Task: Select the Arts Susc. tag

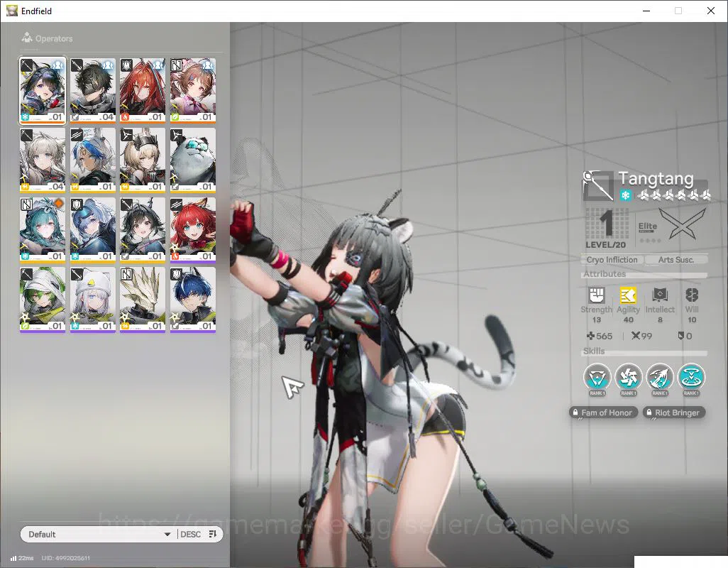Action: click(676, 260)
